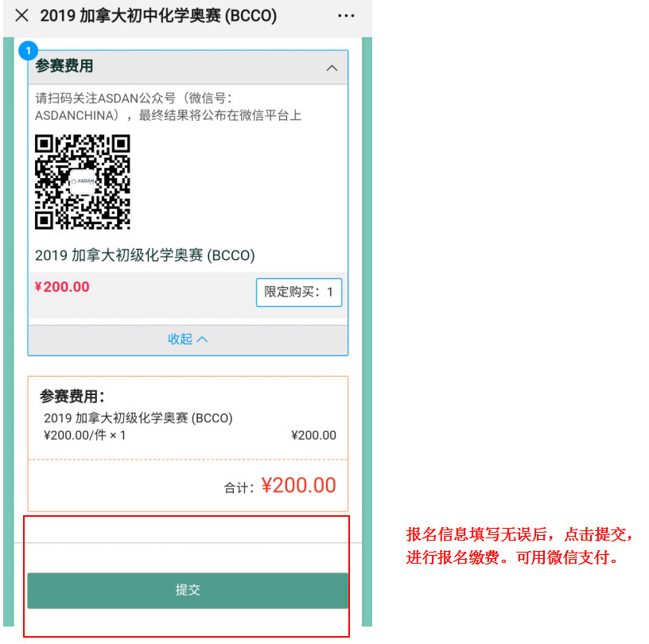Click the line item amount ¥200.00 on right

tap(313, 436)
